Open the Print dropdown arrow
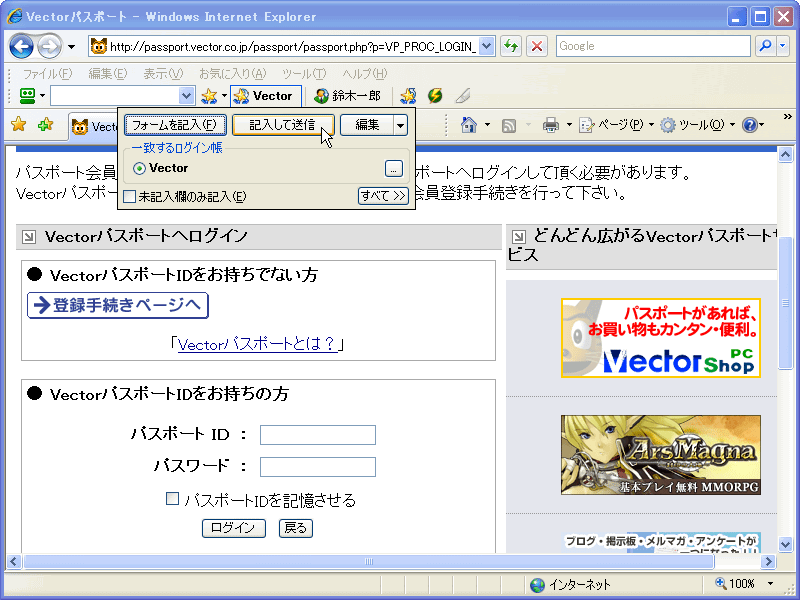Image resolution: width=800 pixels, height=600 pixels. click(569, 125)
